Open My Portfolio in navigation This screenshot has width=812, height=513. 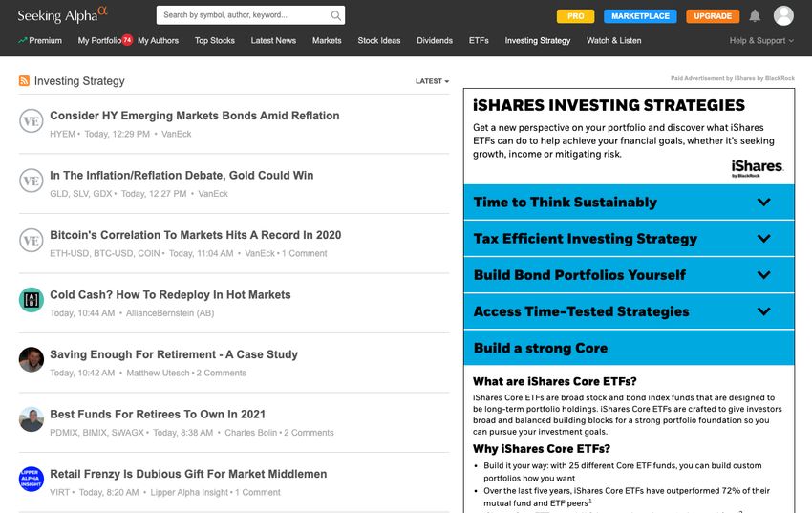pyautogui.click(x=99, y=40)
